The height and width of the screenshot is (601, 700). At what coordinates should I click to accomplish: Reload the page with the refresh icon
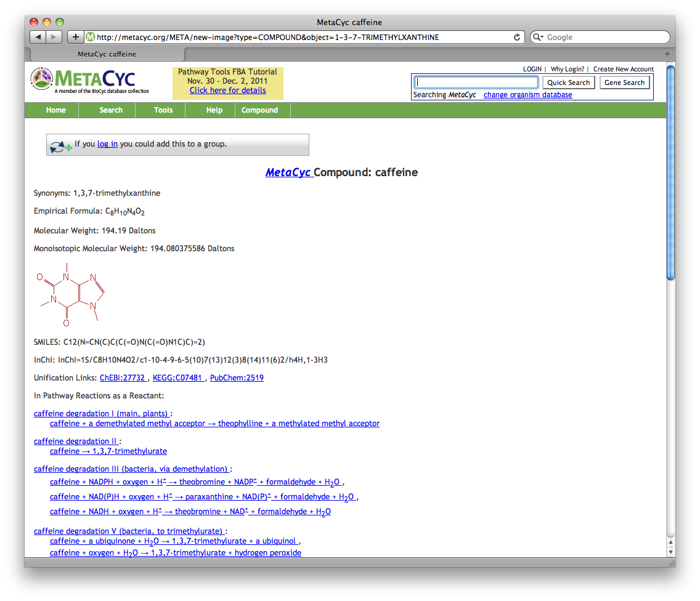(517, 37)
